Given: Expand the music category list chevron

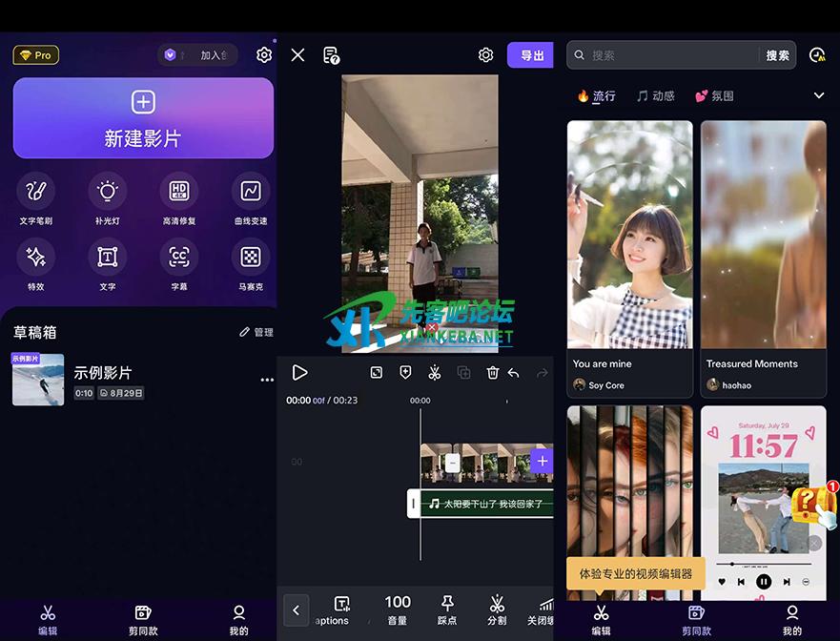Looking at the screenshot, I should point(818,95).
